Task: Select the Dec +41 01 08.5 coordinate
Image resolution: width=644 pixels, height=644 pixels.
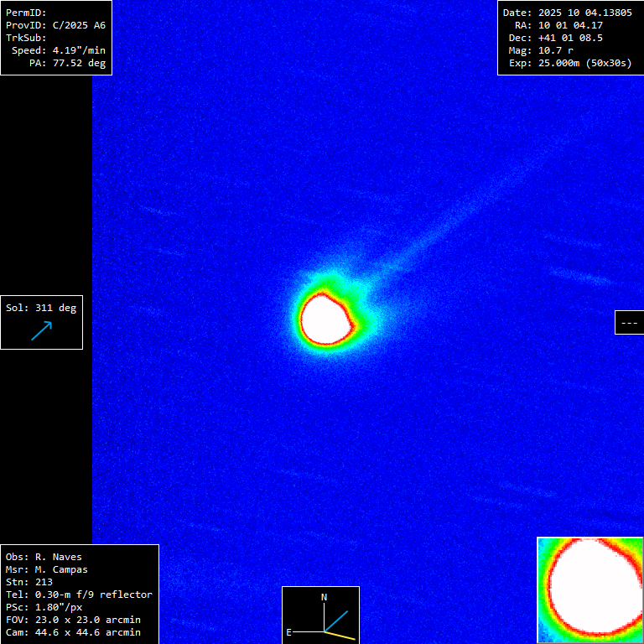Action: (x=556, y=38)
